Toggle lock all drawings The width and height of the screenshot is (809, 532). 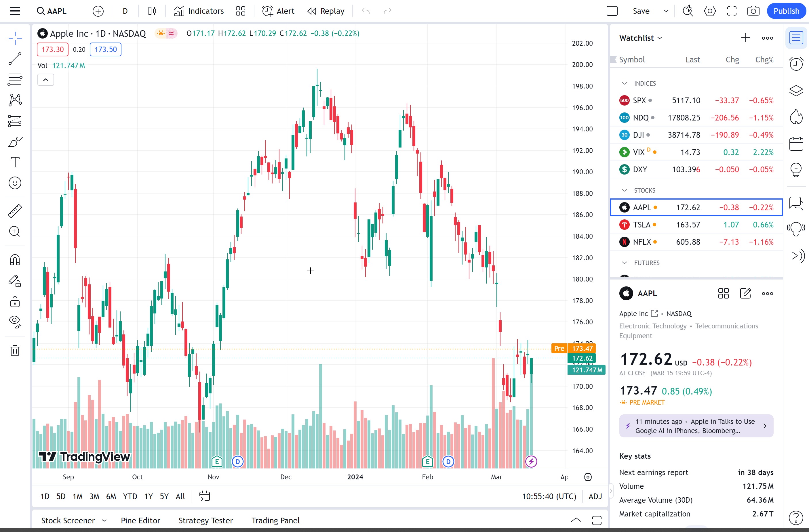(x=15, y=302)
